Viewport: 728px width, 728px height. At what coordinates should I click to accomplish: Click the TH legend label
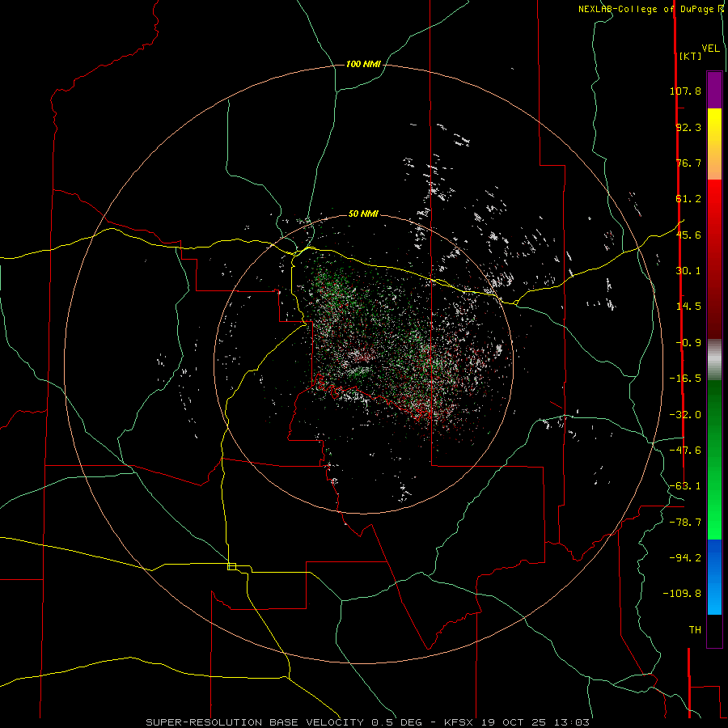tap(695, 630)
